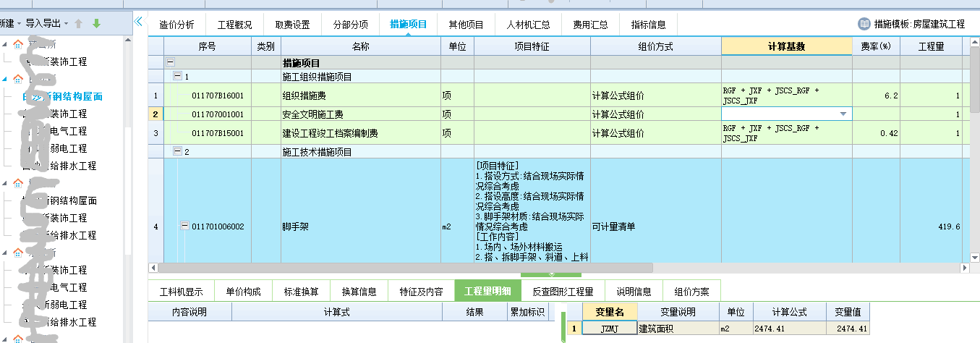This screenshot has height=343, width=980.
Task: Open the 说明信息 tab
Action: (634, 292)
